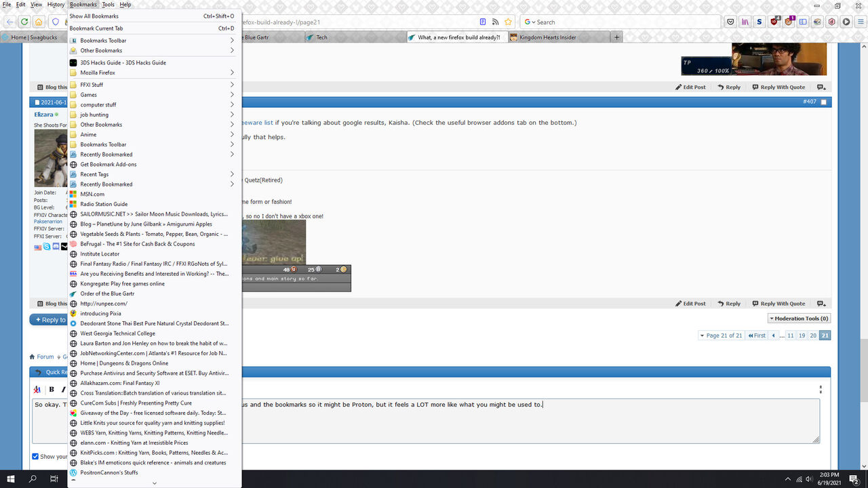This screenshot has height=488, width=868.
Task: Open Windows taskbar search
Action: [33, 479]
